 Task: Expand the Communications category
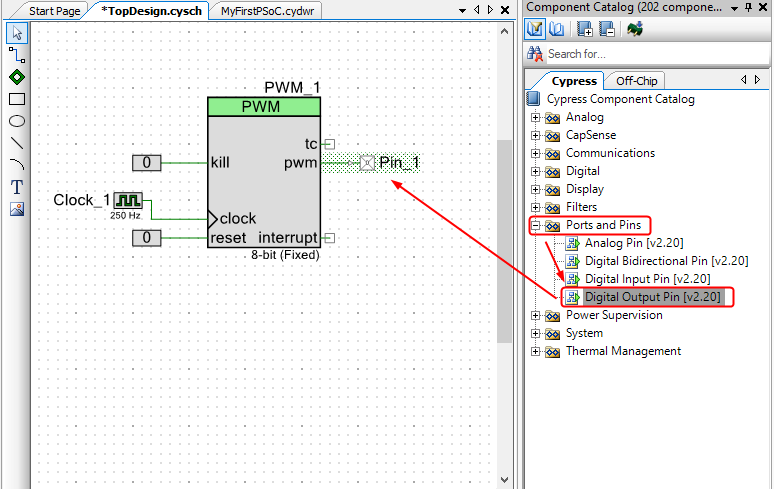click(535, 154)
